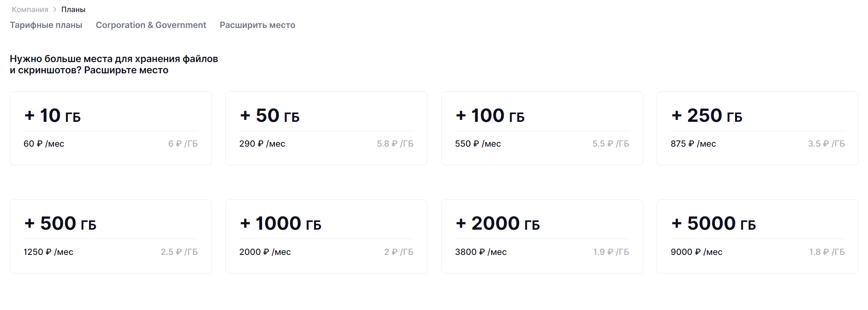Viewport: 868px width, 310px height.
Task: Select the Расширить место tab
Action: pos(257,25)
